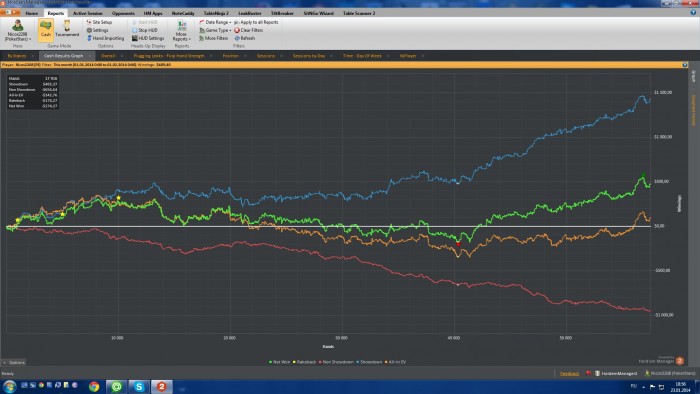Show hidden system tray icons
The height and width of the screenshot is (394, 700).
[643, 387]
